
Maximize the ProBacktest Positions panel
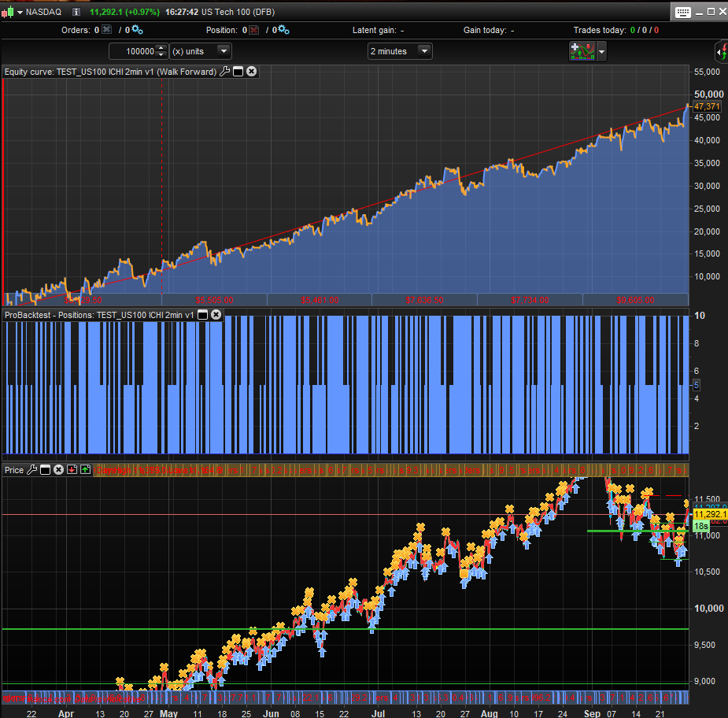coord(202,315)
